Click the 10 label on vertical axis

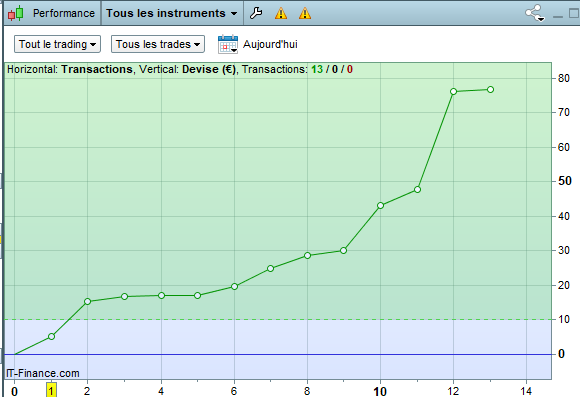point(564,319)
